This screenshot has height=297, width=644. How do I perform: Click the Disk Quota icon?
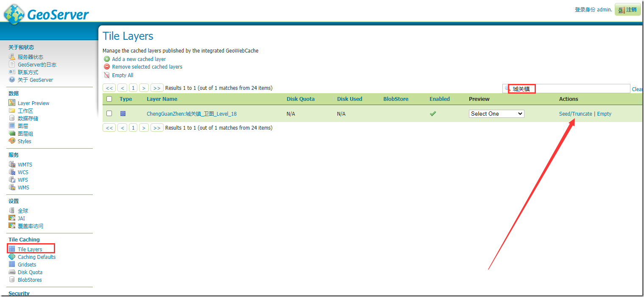(12, 272)
